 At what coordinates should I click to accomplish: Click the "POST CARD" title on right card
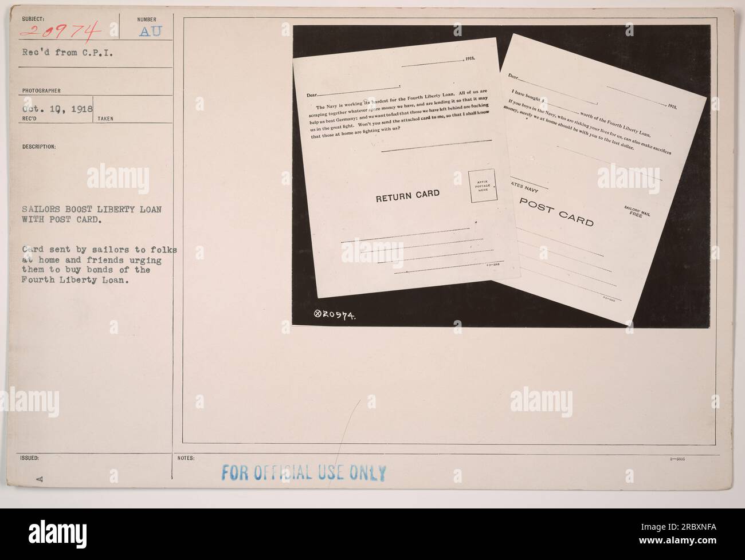555,211
